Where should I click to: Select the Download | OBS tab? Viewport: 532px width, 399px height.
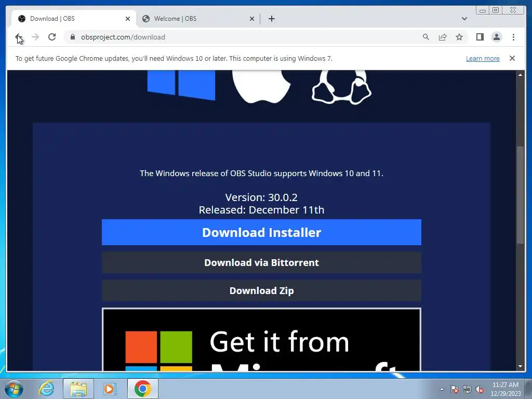(74, 19)
